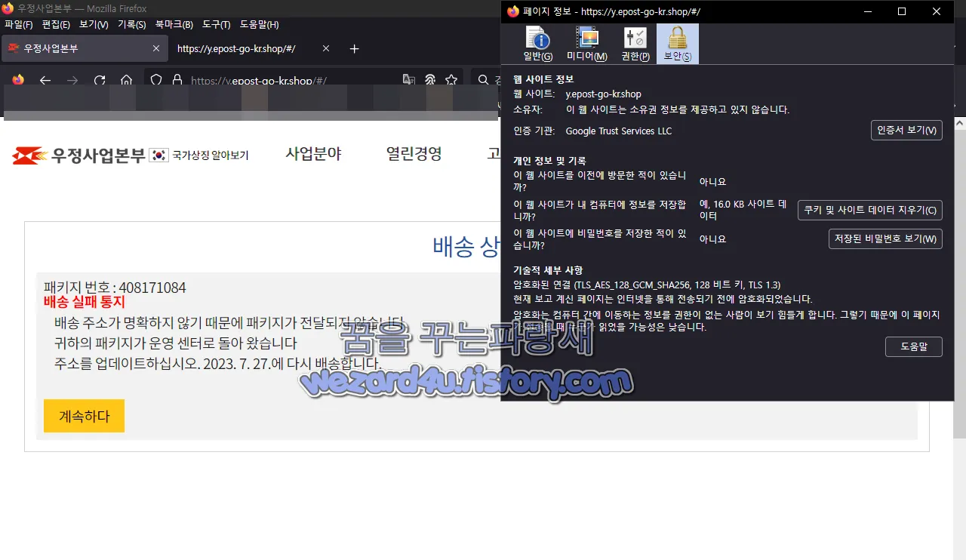Open the 도구(T) menu
Viewport: 966px width, 560px height.
[x=216, y=25]
